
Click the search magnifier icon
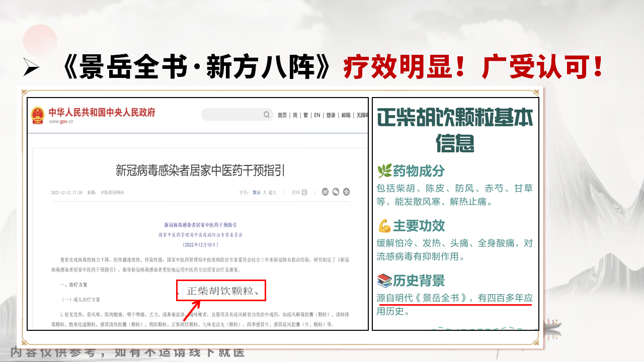267,115
